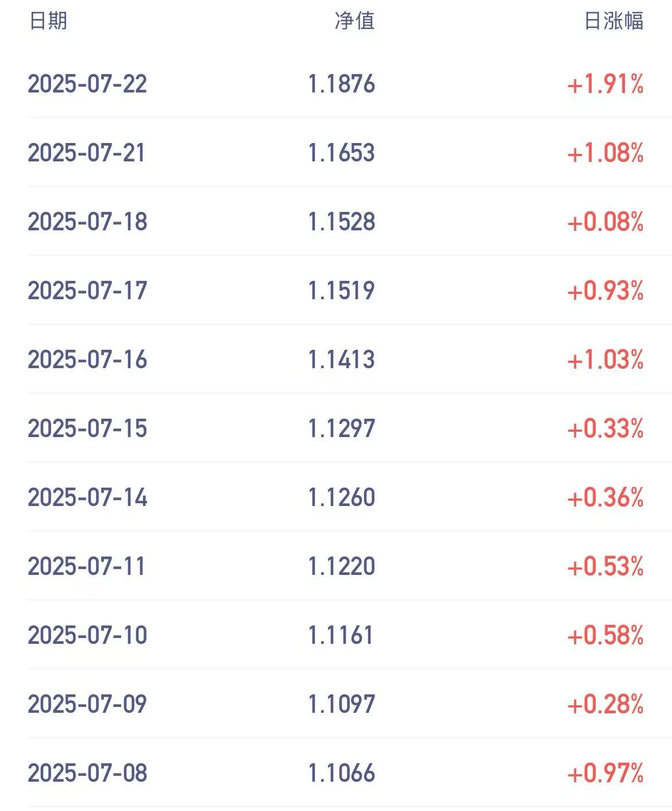Select net value 1.1876
This screenshot has width=672, height=811.
click(x=341, y=84)
